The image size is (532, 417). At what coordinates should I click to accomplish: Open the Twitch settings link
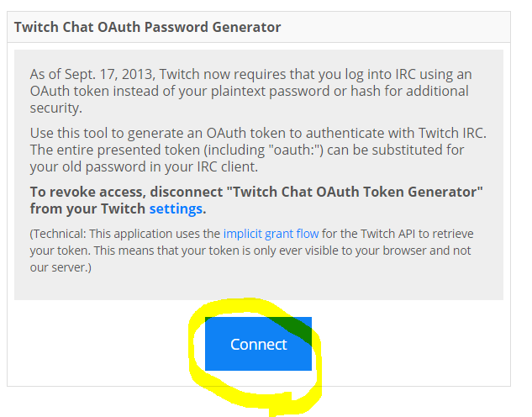point(176,208)
